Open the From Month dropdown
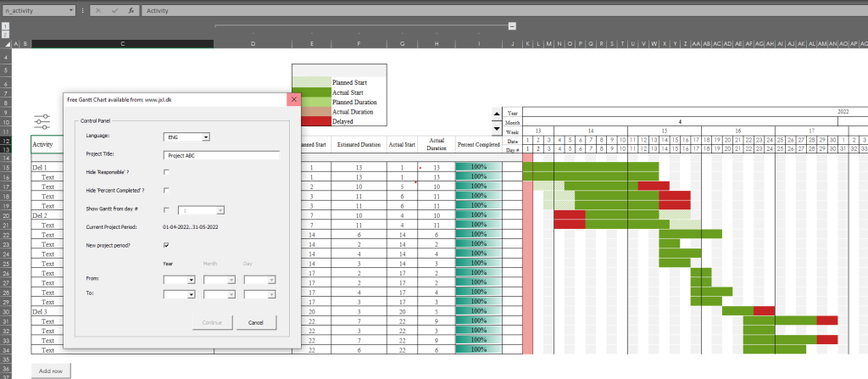 pos(231,281)
